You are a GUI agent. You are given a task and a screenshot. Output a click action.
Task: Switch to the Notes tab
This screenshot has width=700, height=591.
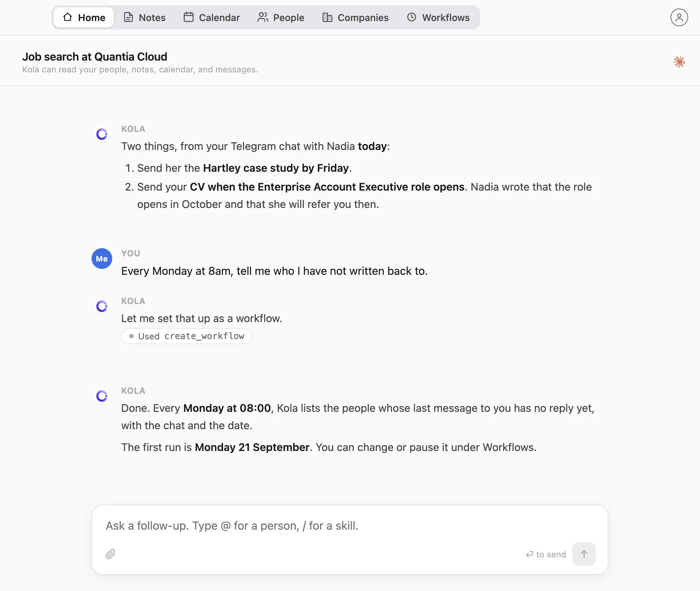(144, 17)
